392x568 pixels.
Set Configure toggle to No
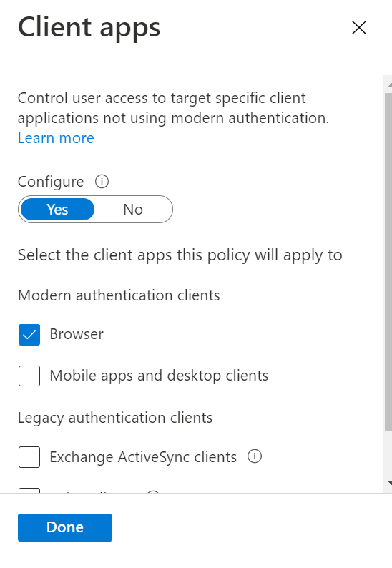tap(133, 210)
